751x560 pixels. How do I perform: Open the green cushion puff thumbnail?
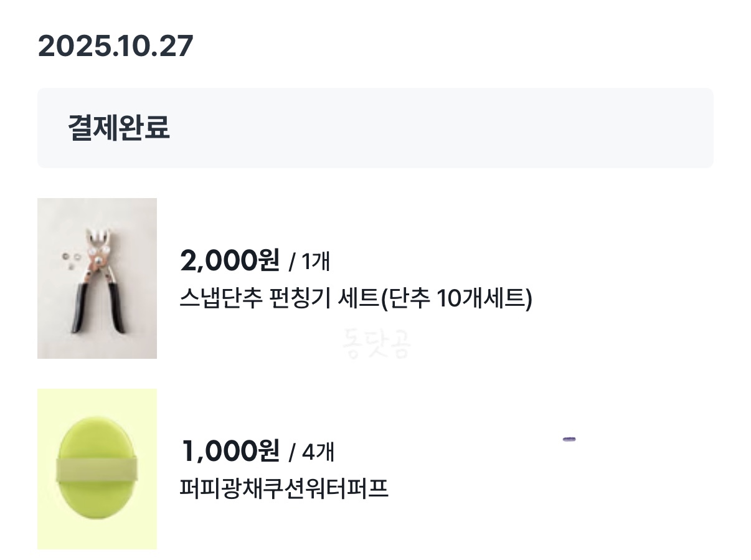point(97,468)
